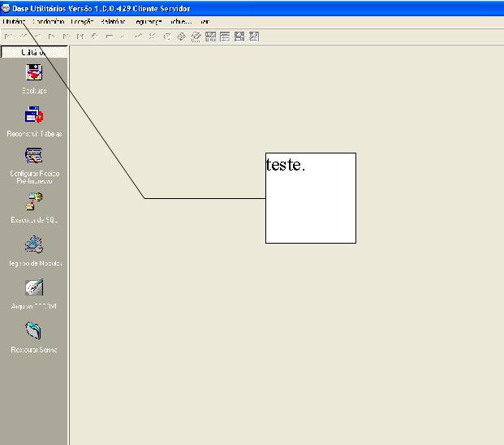Click the rightmost icon in the toolbar
The image size is (504, 445).
(254, 37)
